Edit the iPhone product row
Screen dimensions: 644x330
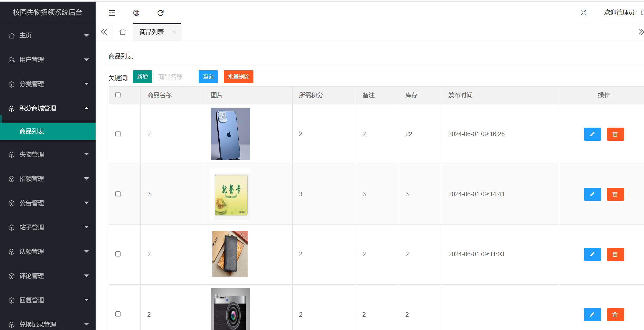point(592,134)
